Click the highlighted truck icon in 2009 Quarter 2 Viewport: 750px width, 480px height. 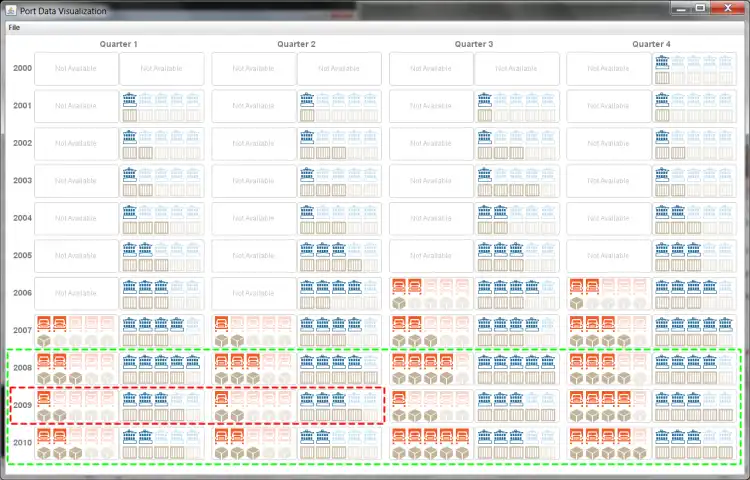click(x=221, y=398)
